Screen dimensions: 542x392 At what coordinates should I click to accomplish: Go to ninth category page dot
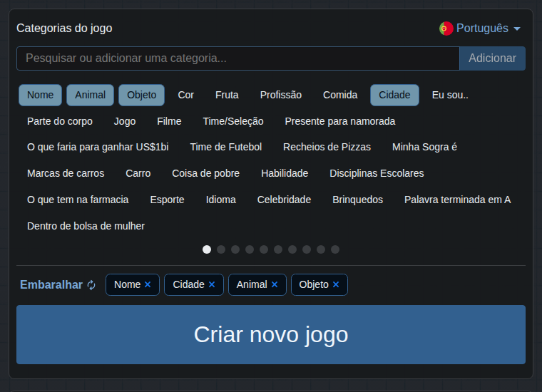coord(321,249)
